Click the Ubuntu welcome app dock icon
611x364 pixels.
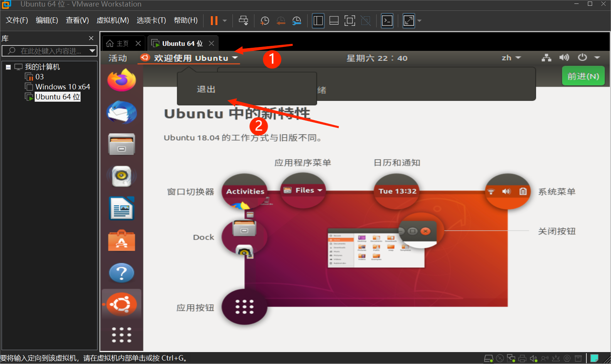tap(121, 304)
